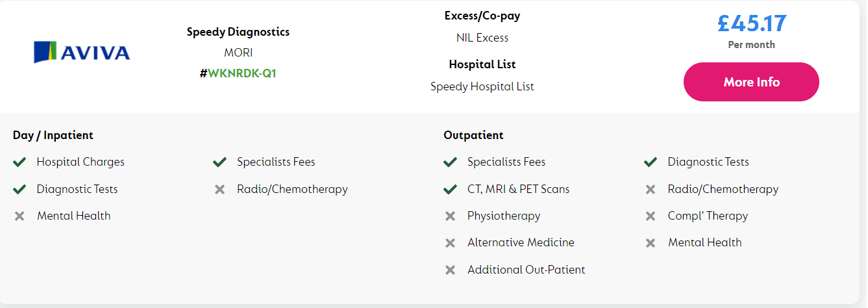Viewport: 868px width, 308px height.
Task: Click the Day / Inpatient section heading
Action: tap(53, 135)
